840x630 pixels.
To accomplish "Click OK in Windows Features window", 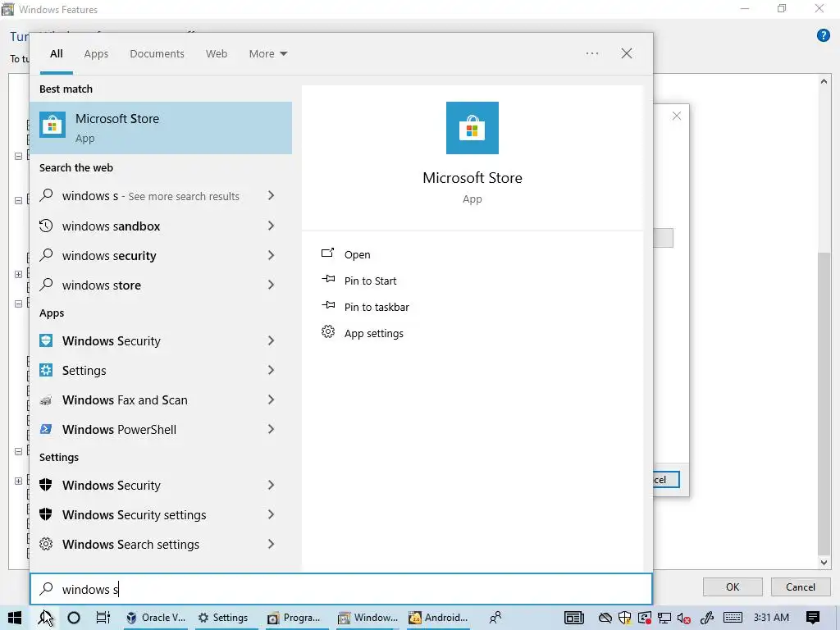I will (x=733, y=587).
